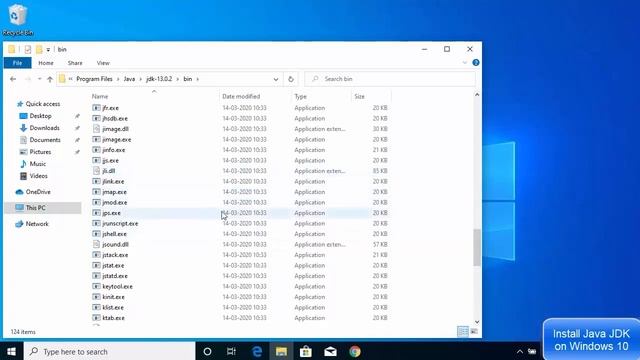Go forward with the Forward arrow
Image resolution: width=640 pixels, height=360 pixels.
[28, 79]
